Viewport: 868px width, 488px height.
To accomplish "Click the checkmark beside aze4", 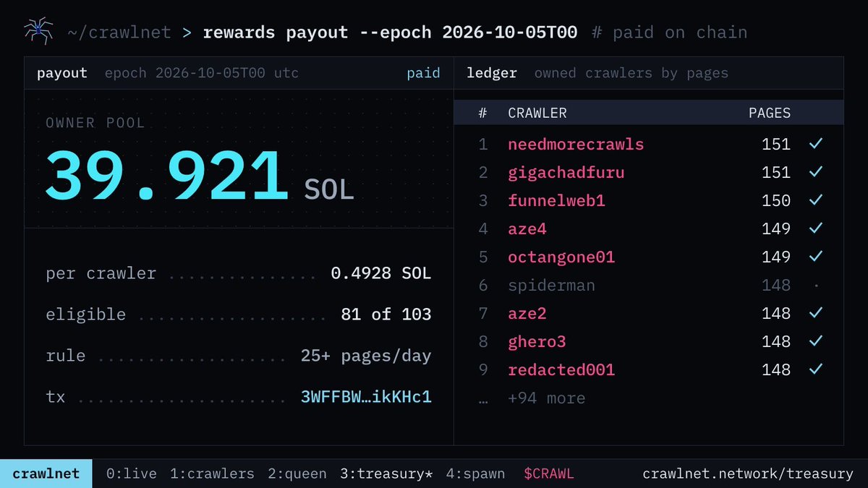I will coord(816,228).
